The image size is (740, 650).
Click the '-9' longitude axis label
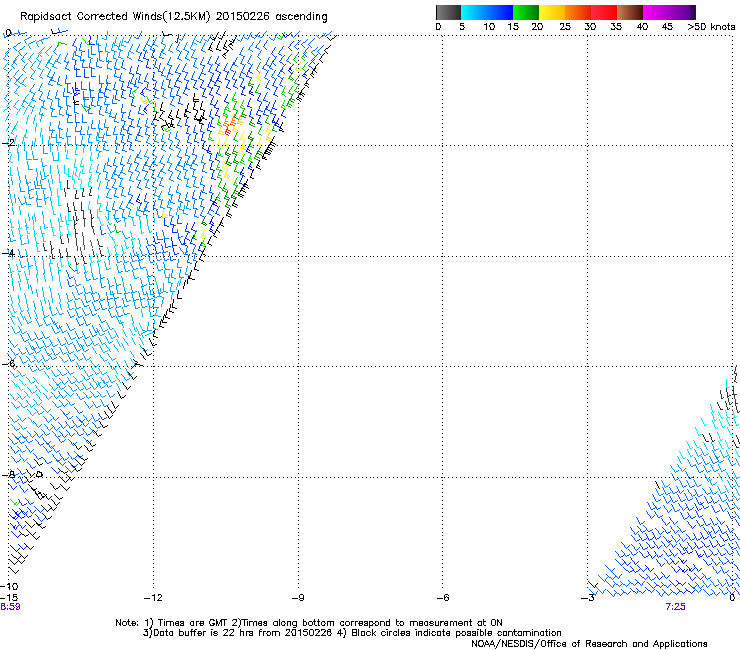point(298,598)
